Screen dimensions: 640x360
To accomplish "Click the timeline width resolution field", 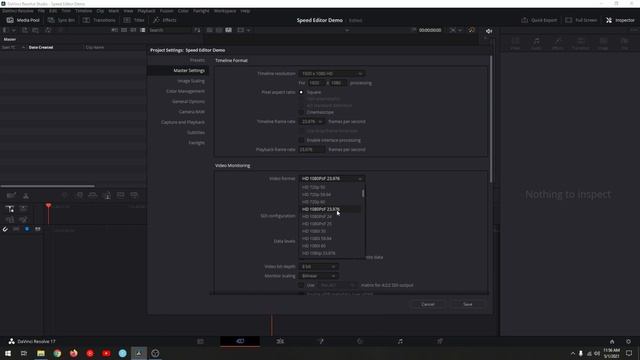I will 316,83.
